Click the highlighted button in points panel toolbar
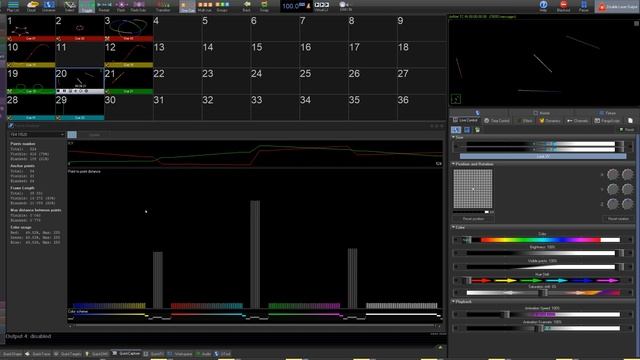This screenshot has width=640, height=360. coord(72,134)
